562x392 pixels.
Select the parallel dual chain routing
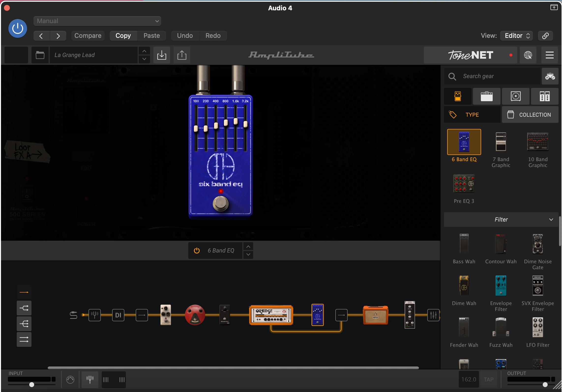click(24, 339)
